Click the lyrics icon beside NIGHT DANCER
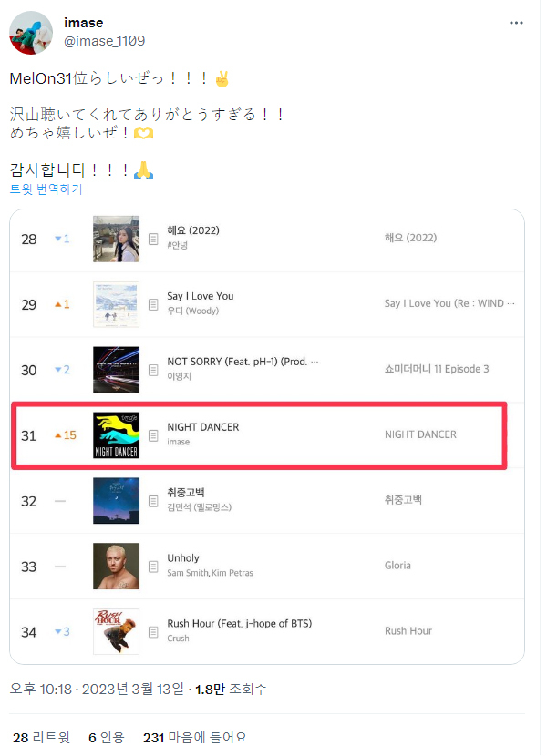This screenshot has height=756, width=547. (x=153, y=435)
